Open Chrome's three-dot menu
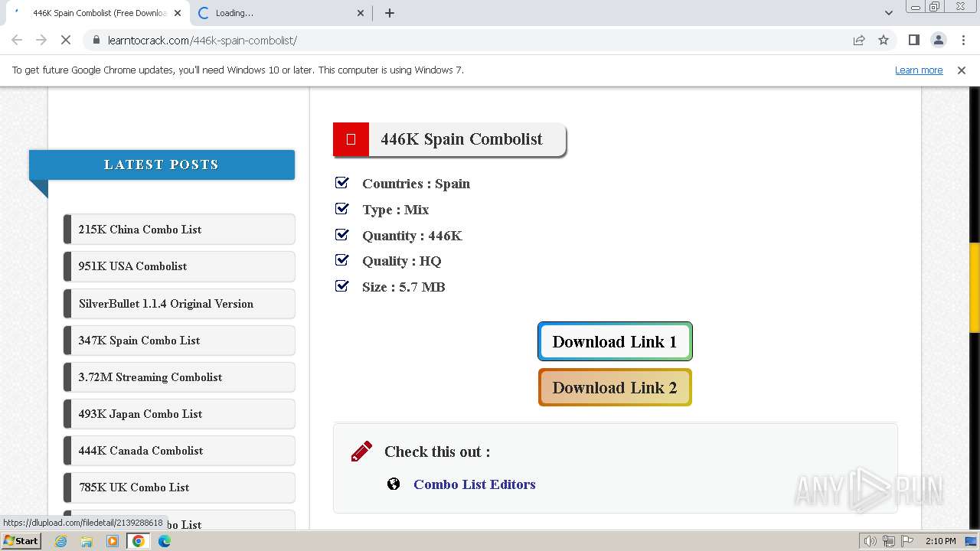This screenshot has height=551, width=980. (x=963, y=40)
